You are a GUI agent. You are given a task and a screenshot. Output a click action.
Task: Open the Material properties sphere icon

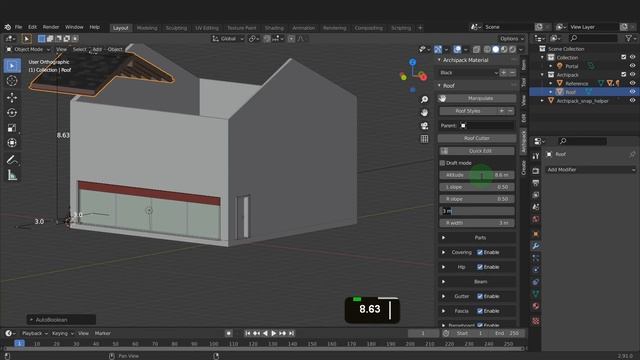coord(536,306)
